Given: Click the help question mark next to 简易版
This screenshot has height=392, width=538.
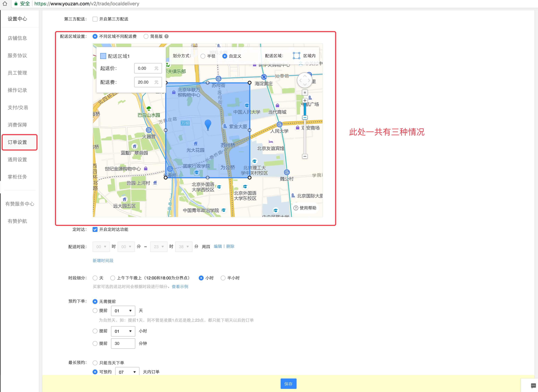Looking at the screenshot, I should tap(166, 36).
